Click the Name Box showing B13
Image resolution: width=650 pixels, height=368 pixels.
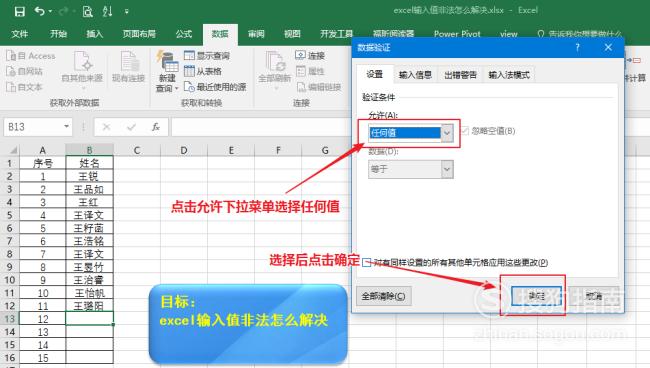coord(33,127)
